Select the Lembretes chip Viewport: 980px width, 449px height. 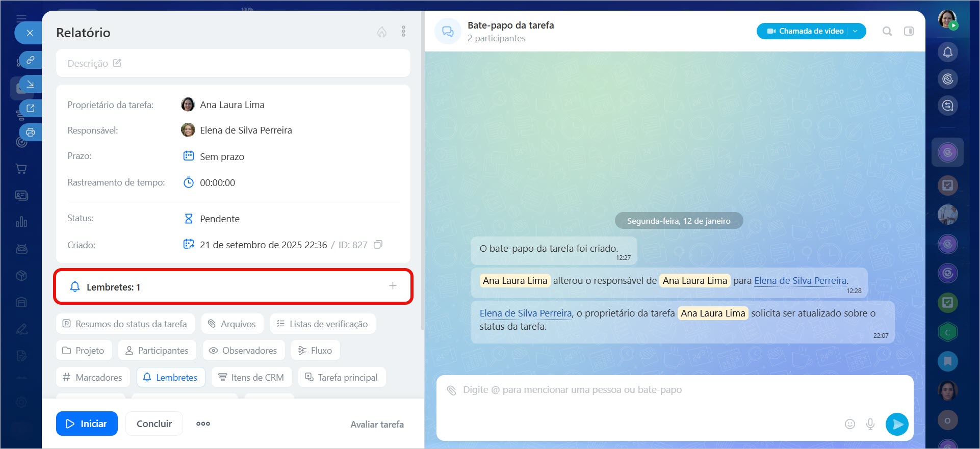point(171,378)
